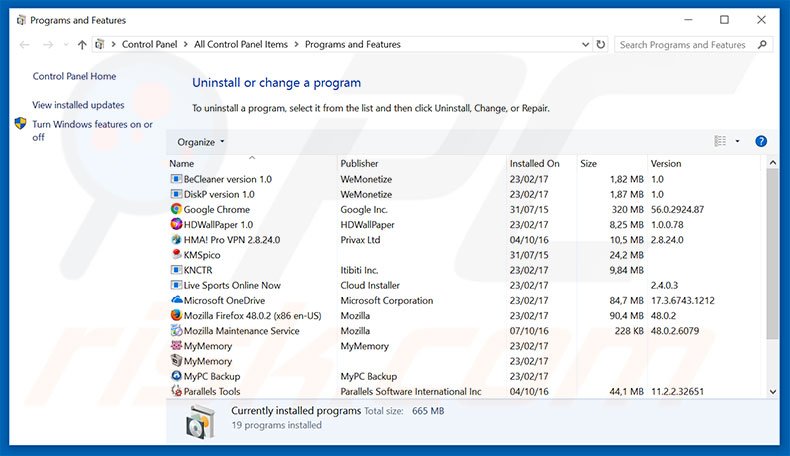
Task: Click version 56.0.2924.87 for Chrome
Action: tap(677, 210)
